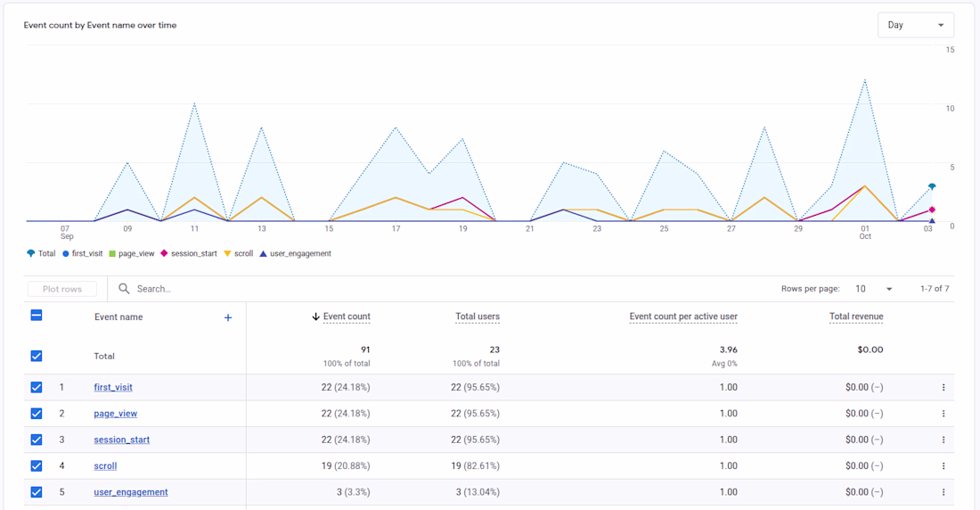Screen dimensions: 980x510
Task: Uncheck the first_visit row checkbox
Action: [x=37, y=387]
